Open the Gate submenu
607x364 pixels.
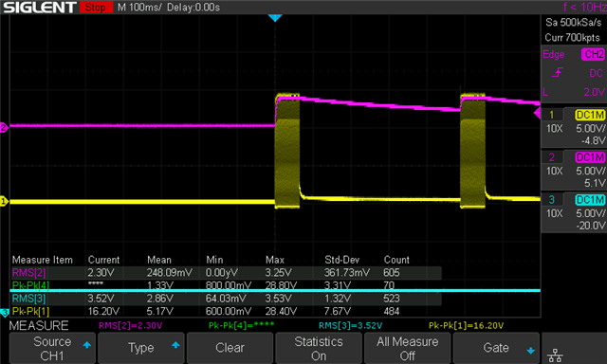tap(496, 348)
